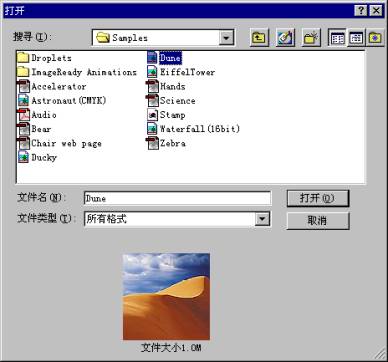The image size is (388, 362).
Task: Click the favorites folder toolbar icon
Action: tap(375, 38)
